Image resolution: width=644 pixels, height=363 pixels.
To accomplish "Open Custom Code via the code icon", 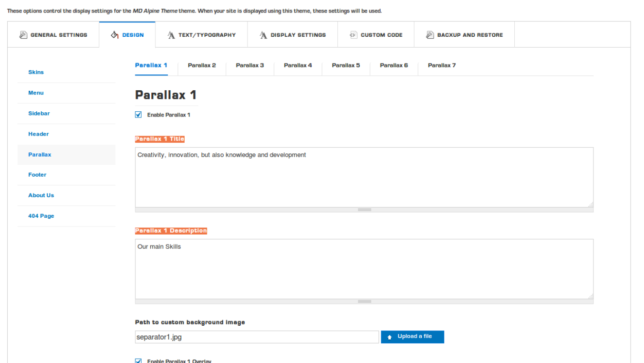I will tap(353, 34).
